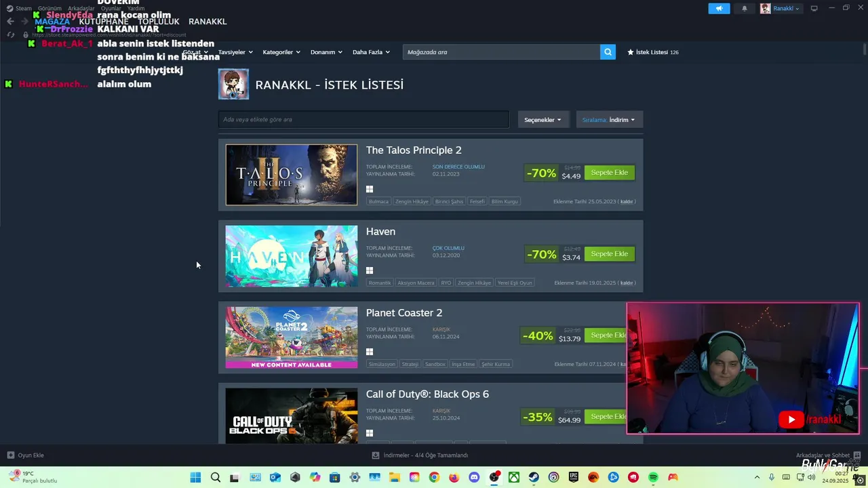The height and width of the screenshot is (488, 868).
Task: Expand the Tavsiyeler store menu
Action: (235, 52)
